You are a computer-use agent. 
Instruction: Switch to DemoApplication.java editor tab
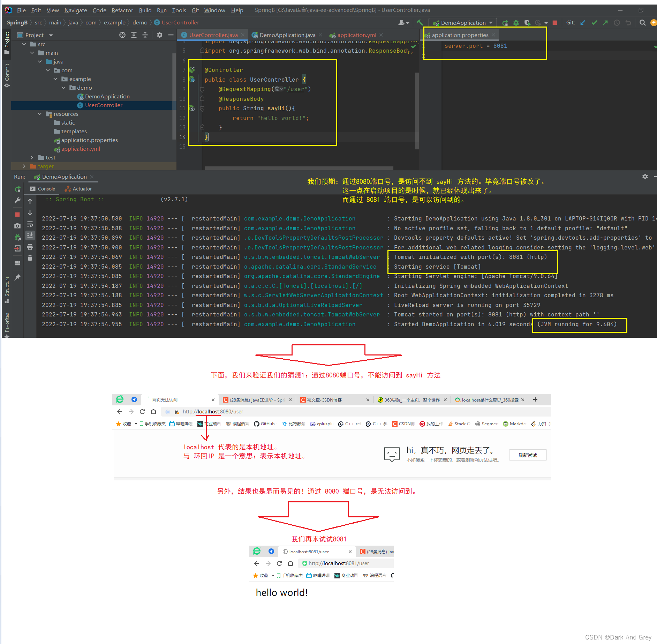point(287,35)
